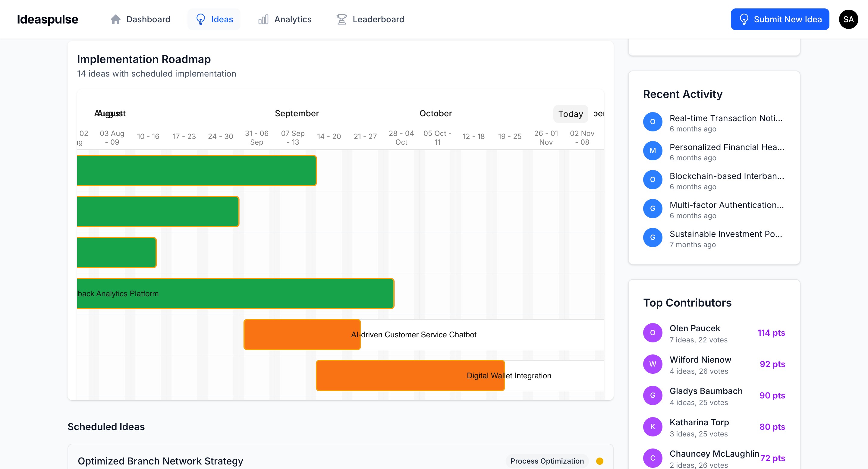This screenshot has height=469, width=868.
Task: Open Blockchain-based Interban... activity
Action: (727, 176)
